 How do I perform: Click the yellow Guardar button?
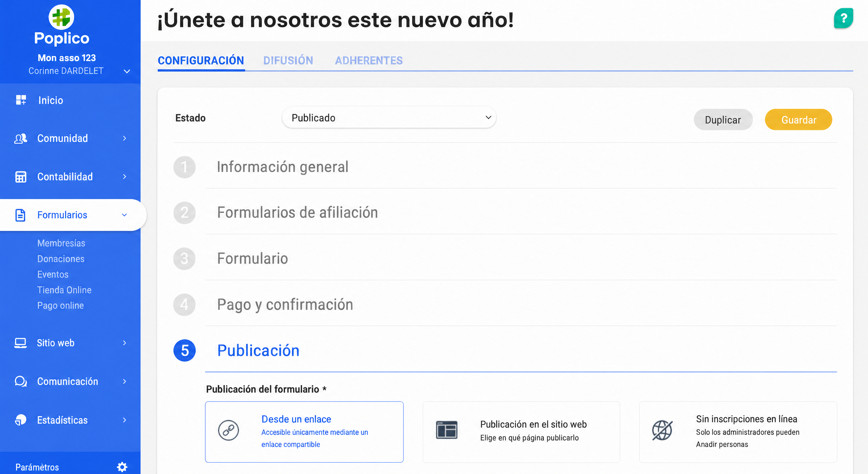799,120
